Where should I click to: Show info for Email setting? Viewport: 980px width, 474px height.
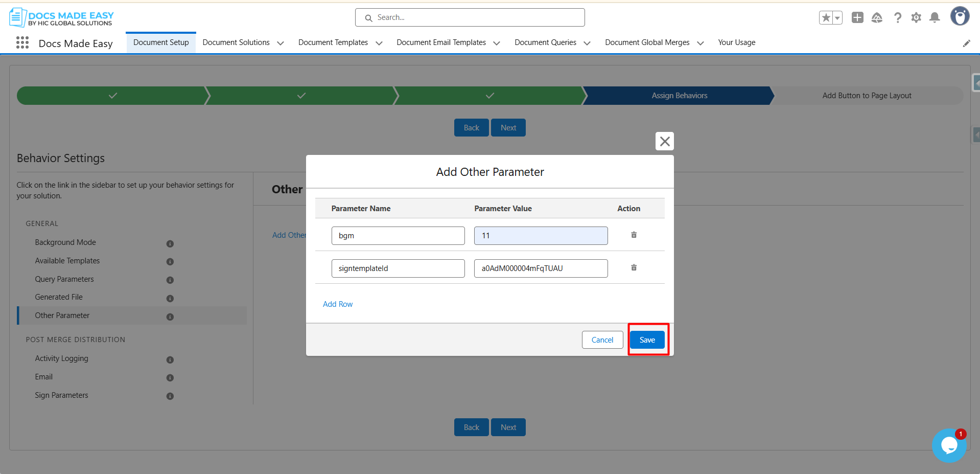click(x=170, y=378)
